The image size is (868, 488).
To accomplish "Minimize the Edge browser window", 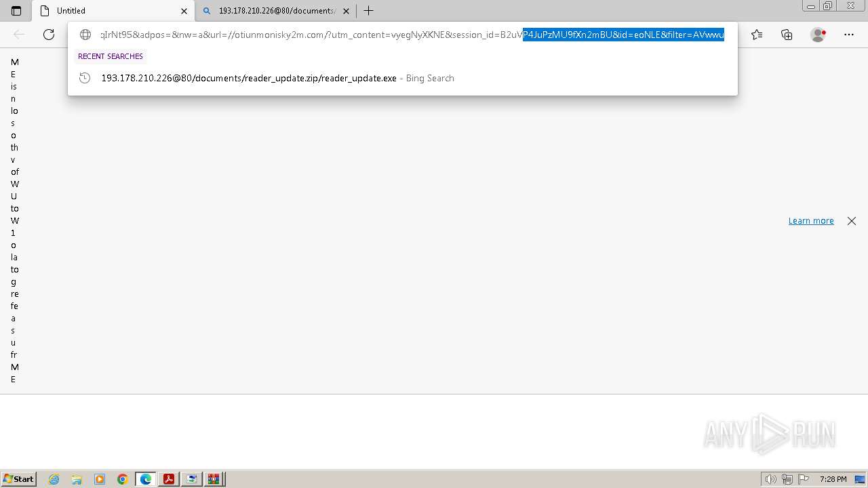I will coord(811,6).
